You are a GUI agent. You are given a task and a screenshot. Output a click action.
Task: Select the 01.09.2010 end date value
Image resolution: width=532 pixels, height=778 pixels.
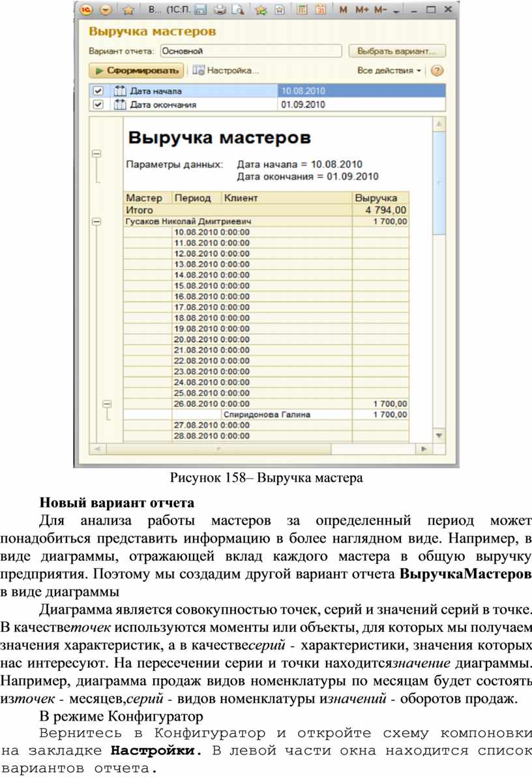click(x=361, y=104)
